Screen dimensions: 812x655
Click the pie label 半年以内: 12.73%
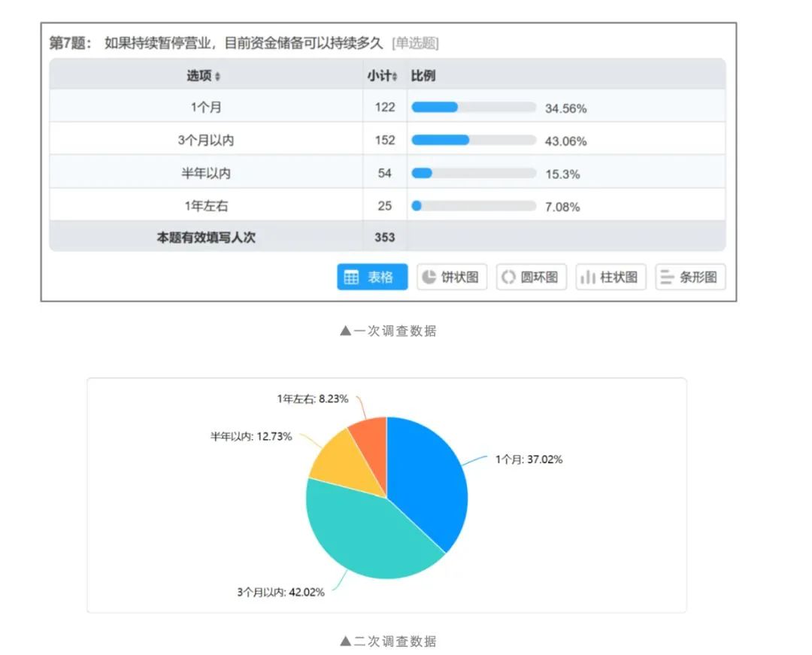tap(251, 436)
